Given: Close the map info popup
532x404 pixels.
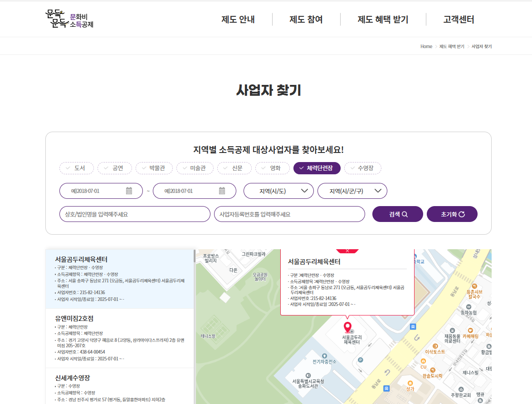Looking at the screenshot, I should (x=347, y=251).
